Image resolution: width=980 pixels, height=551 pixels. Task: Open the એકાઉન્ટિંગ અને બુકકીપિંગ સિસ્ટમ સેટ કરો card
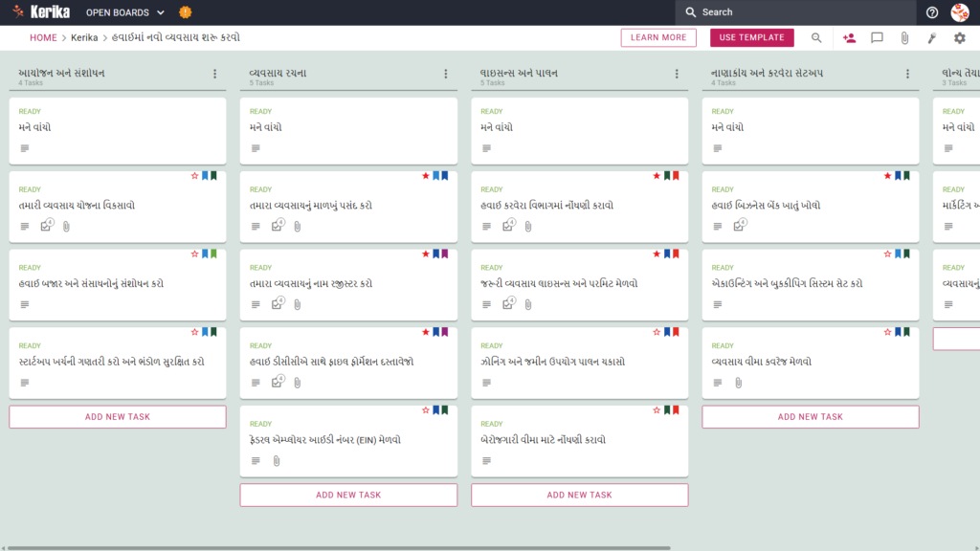810,284
